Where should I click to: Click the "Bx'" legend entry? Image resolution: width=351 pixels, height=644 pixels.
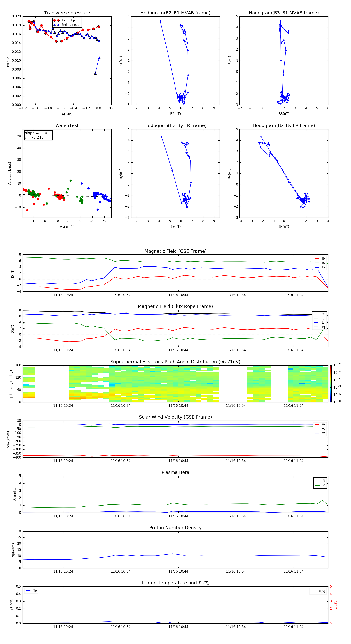[320, 314]
